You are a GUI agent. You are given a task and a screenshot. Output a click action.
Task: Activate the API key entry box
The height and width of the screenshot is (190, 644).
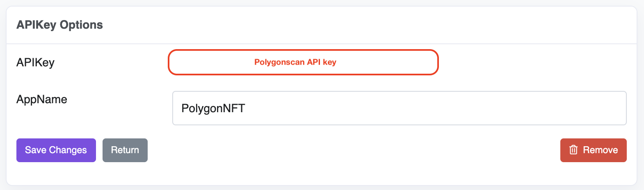pyautogui.click(x=303, y=62)
